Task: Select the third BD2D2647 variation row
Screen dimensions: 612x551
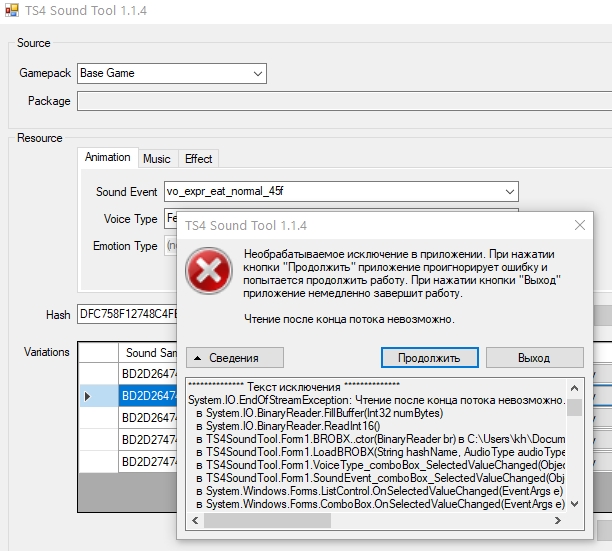Action: point(148,418)
